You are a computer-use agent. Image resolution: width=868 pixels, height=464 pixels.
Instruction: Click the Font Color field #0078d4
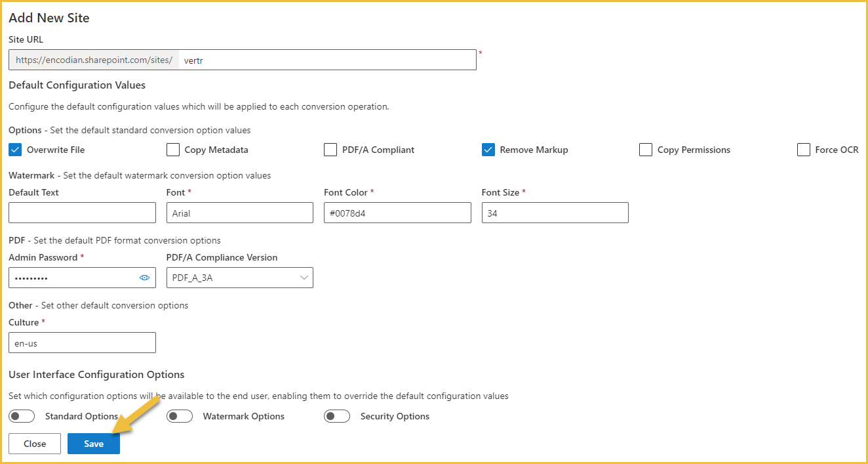(x=397, y=213)
